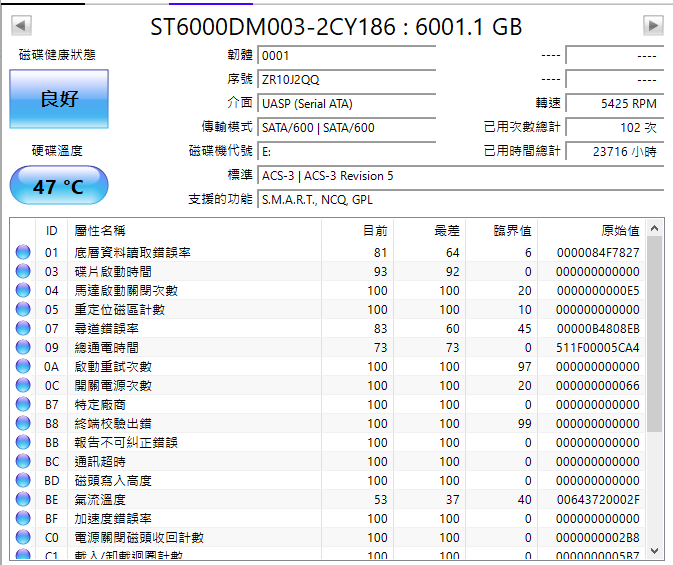Image resolution: width=673 pixels, height=565 pixels.
Task: Select the 碟片啟動時間 attribute row
Action: coord(328,271)
